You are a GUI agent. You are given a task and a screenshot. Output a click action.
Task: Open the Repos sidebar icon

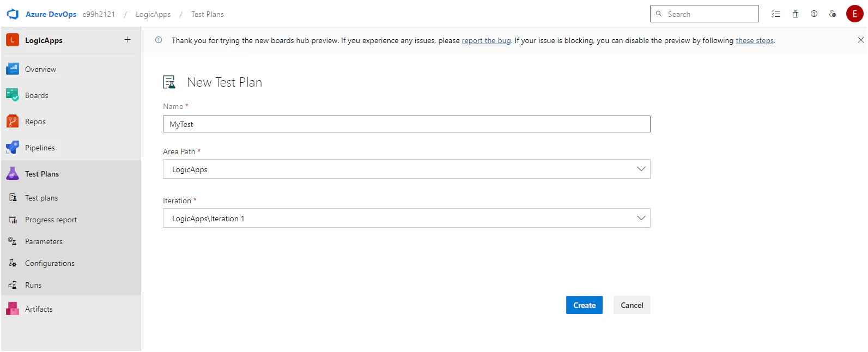point(13,122)
